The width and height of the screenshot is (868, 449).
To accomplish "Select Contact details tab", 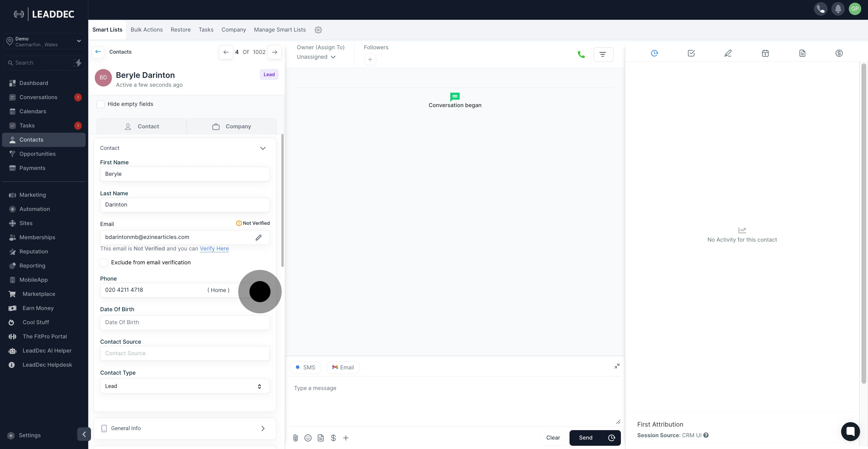I will (141, 127).
